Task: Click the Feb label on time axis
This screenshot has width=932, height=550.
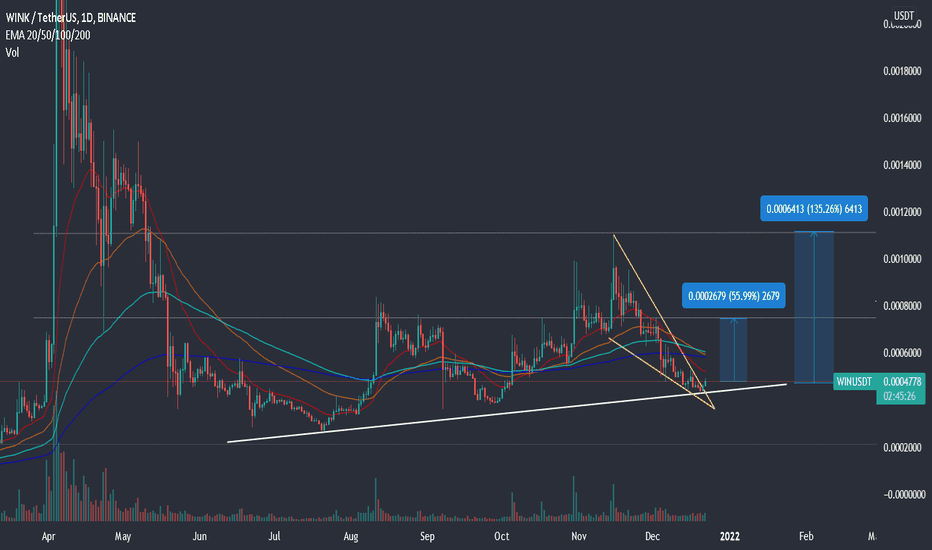Action: tap(806, 536)
